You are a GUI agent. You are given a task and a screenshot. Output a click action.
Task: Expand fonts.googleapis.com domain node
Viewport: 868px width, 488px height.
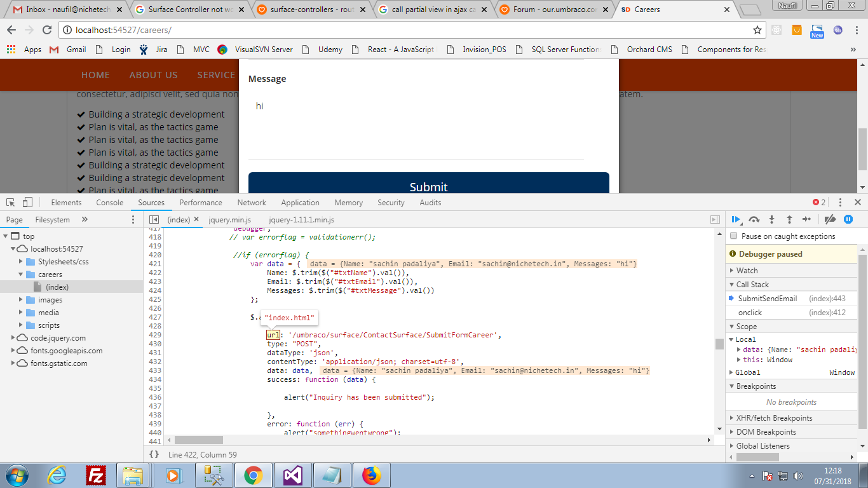pyautogui.click(x=13, y=351)
